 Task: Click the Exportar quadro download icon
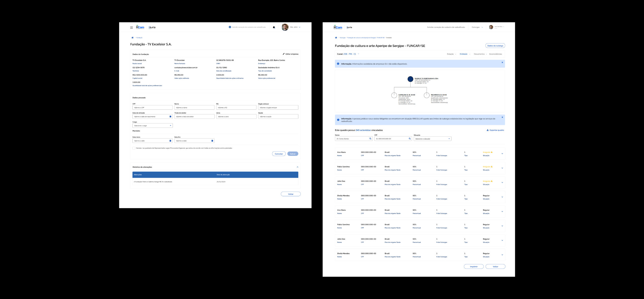coord(488,130)
